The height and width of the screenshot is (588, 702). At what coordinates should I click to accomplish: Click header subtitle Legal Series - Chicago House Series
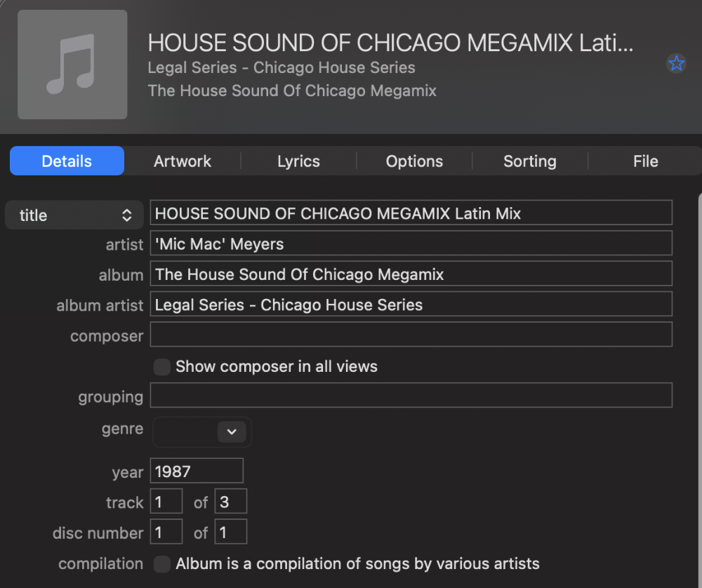click(282, 67)
